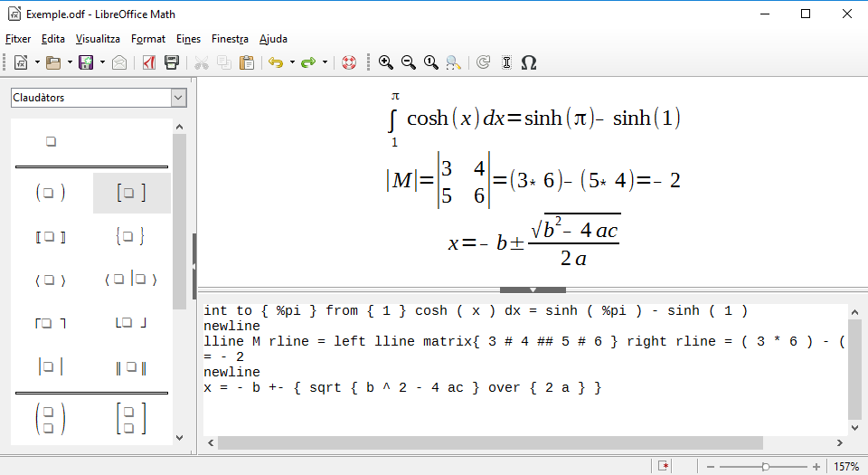868x475 pixels.
Task: Open the Format menu
Action: pyautogui.click(x=148, y=39)
